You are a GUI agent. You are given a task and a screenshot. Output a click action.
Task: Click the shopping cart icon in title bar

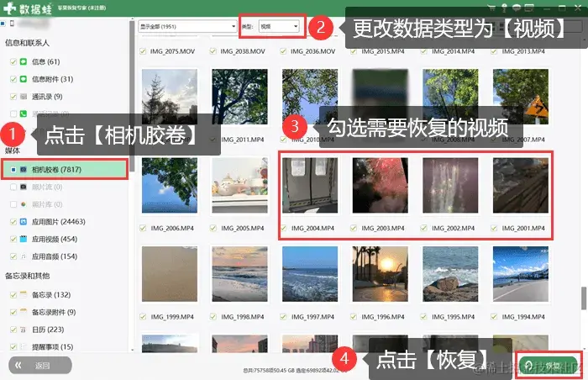pos(491,8)
